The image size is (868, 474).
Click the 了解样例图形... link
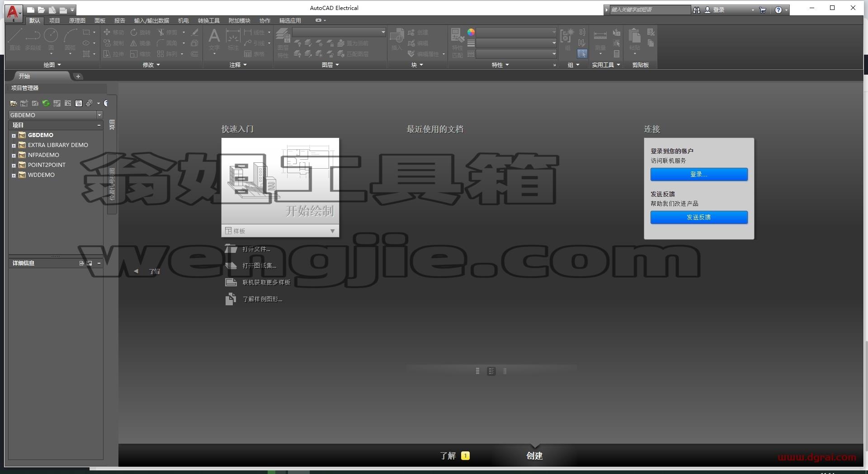pos(262,299)
